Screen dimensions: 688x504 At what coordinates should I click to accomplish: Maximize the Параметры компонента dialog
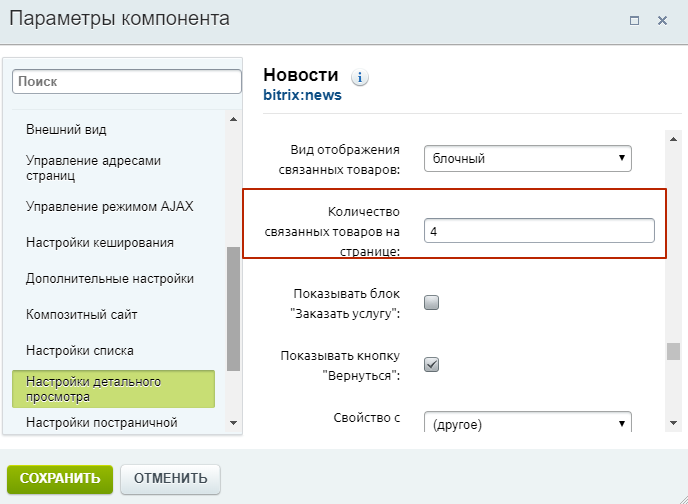[x=635, y=20]
